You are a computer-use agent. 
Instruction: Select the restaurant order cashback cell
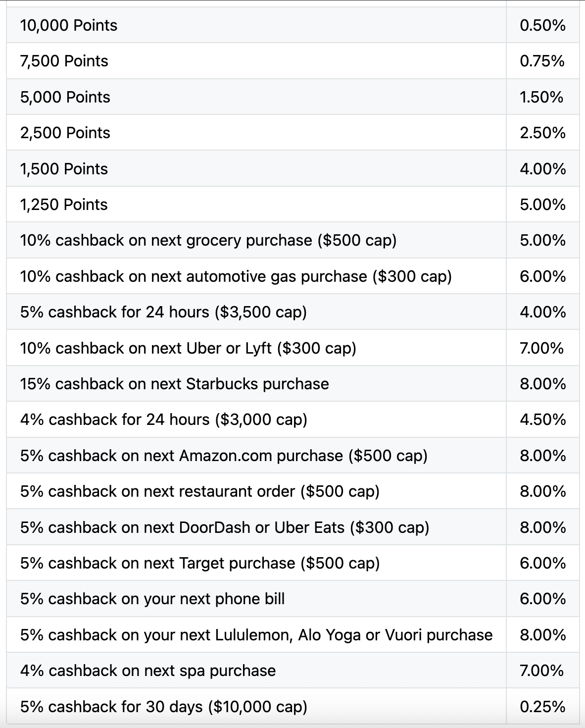coord(200,491)
